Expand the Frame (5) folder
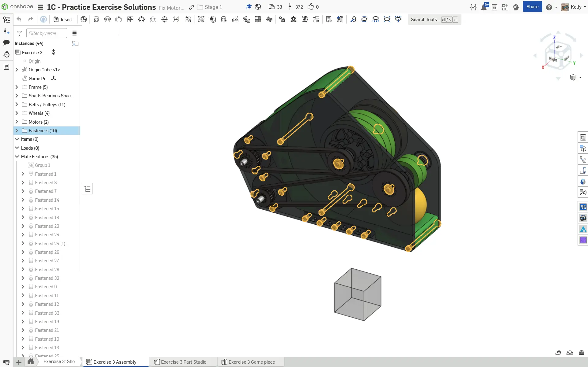 pos(17,87)
